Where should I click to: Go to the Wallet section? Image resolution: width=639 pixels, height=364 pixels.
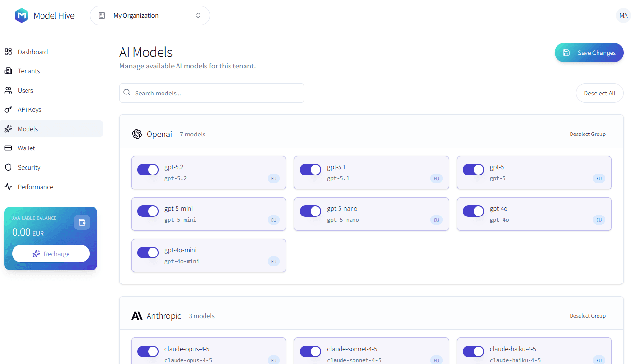point(8,148)
